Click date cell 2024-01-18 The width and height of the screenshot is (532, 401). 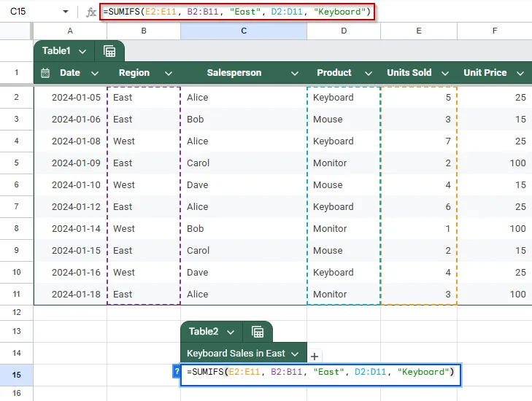[70, 295]
